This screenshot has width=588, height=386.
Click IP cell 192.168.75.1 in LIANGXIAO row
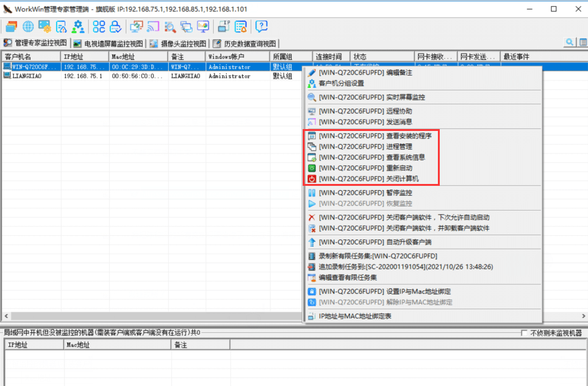tap(83, 76)
